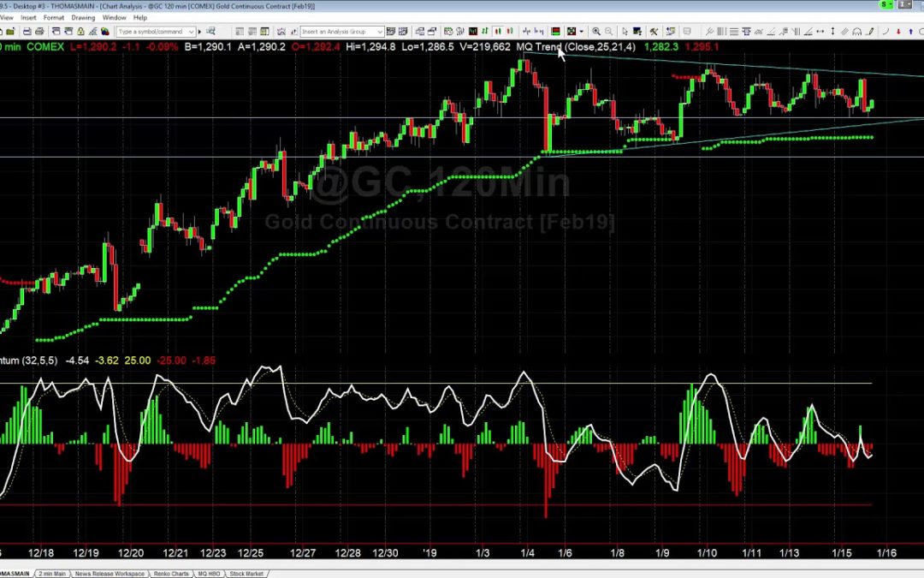924x578 pixels.
Task: Click the zoom out magnifier icon
Action: [x=608, y=32]
